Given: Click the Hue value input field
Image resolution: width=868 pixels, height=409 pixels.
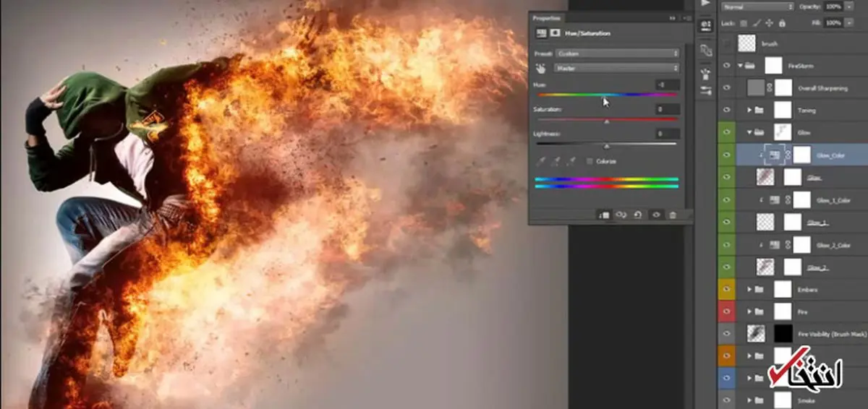Looking at the screenshot, I should (667, 85).
